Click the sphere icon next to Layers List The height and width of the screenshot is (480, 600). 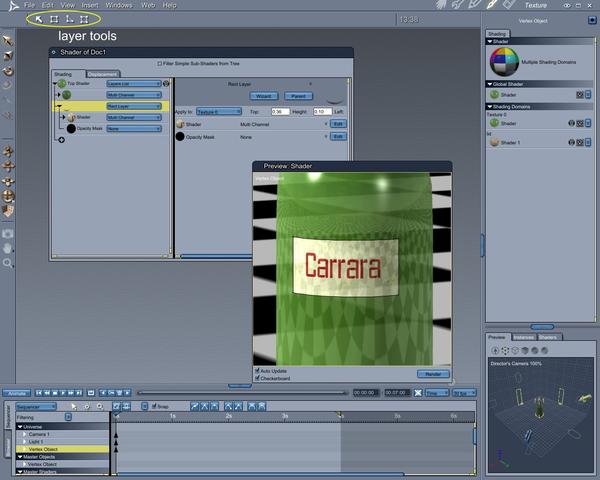pos(166,83)
